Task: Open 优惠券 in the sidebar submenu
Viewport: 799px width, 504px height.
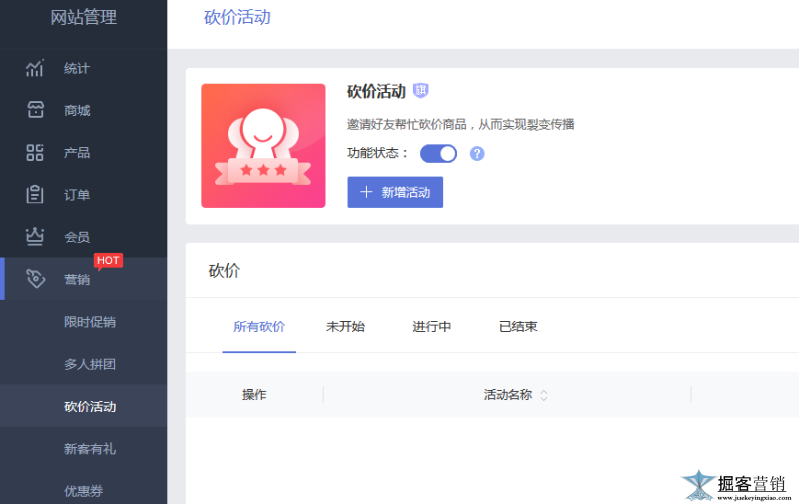Action: pos(84,491)
